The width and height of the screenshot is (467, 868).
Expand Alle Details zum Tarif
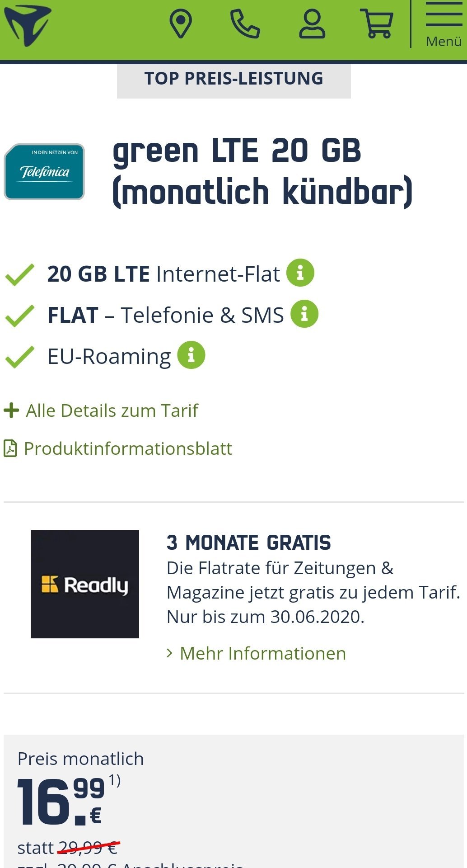(x=112, y=410)
